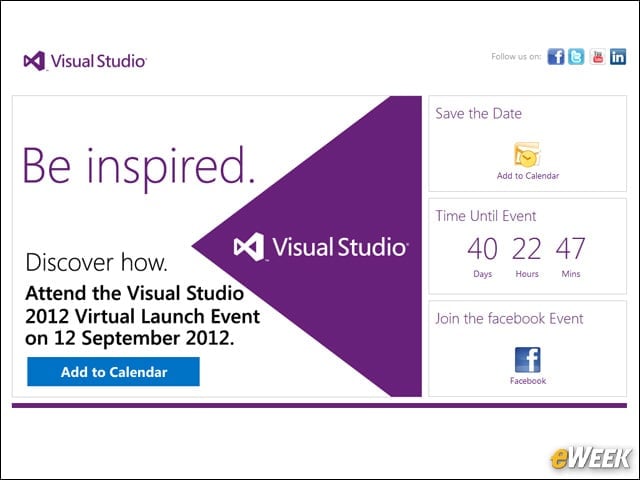Viewport: 640px width, 480px height.
Task: Click the Outlook calendar icon under Save the Date
Action: coord(527,154)
